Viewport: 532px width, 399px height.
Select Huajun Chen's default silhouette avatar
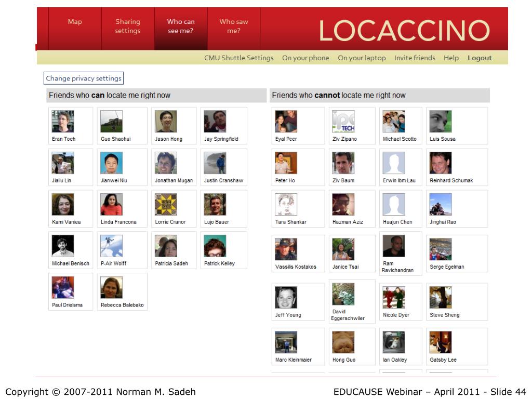pyautogui.click(x=394, y=204)
